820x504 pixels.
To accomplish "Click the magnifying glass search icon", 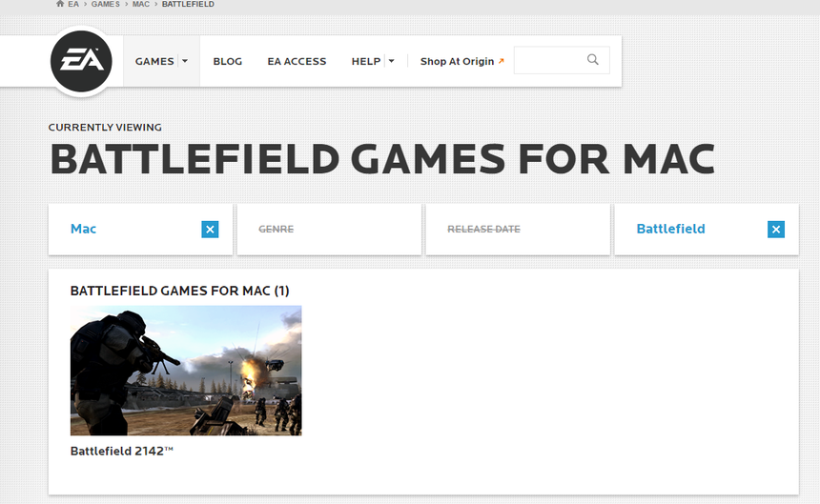I will pyautogui.click(x=593, y=60).
